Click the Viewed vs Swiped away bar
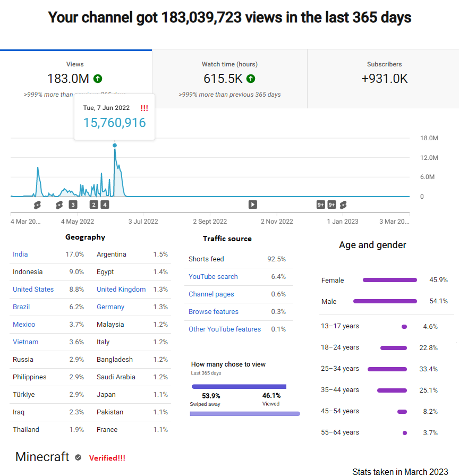This screenshot has height=476, width=459. click(x=239, y=386)
